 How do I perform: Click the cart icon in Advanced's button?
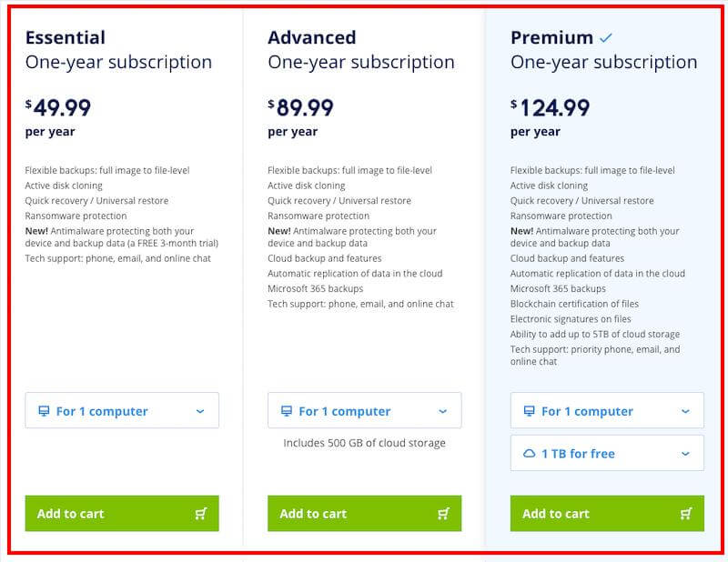[x=443, y=514]
